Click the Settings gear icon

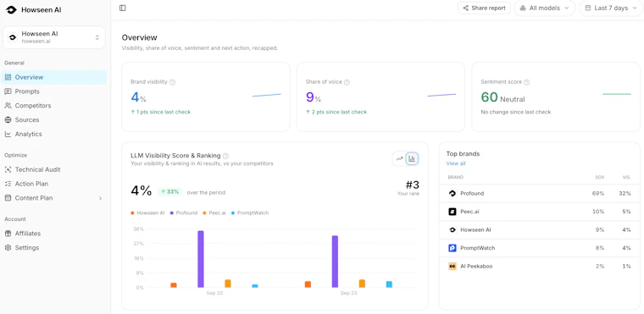pyautogui.click(x=8, y=248)
